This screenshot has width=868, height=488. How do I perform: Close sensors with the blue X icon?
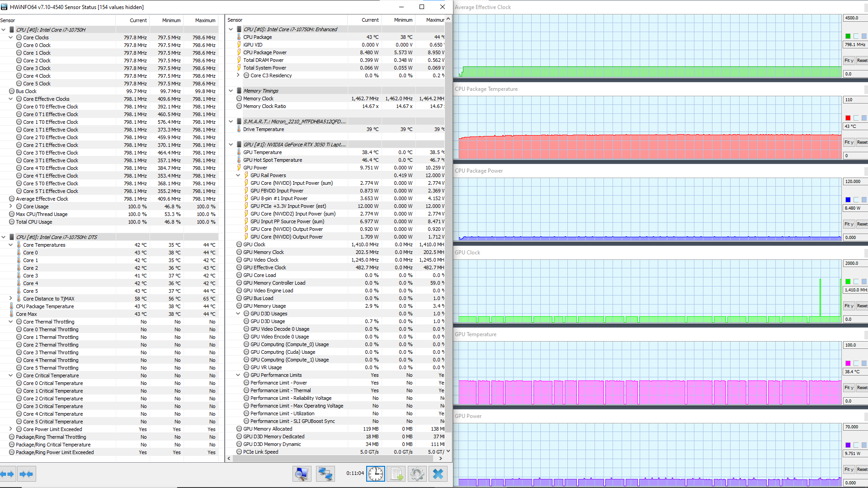point(438,474)
